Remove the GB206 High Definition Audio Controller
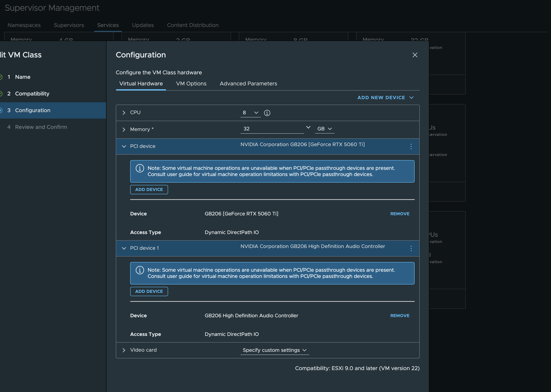Image resolution: width=551 pixels, height=392 pixels. click(x=400, y=316)
